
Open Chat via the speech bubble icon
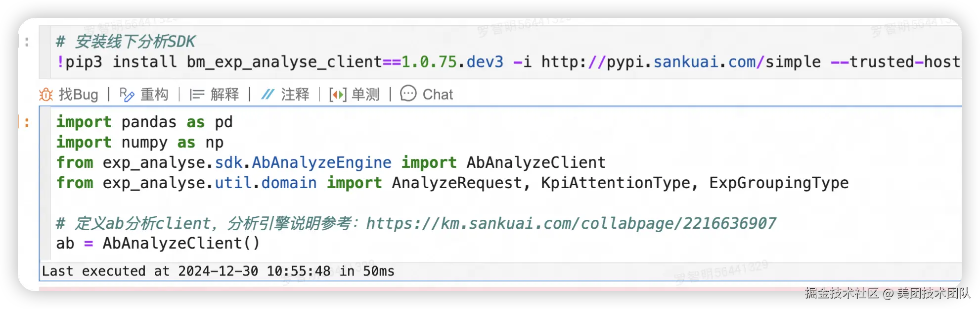(x=408, y=94)
